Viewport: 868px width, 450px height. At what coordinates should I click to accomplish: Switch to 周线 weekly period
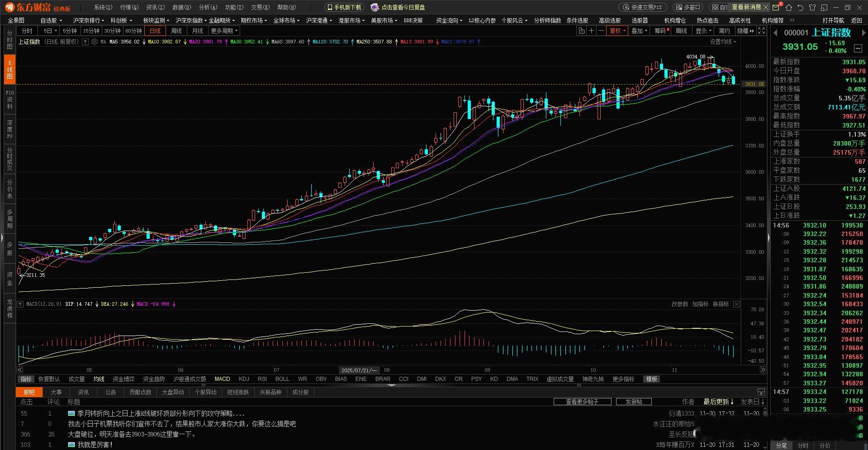click(x=176, y=31)
